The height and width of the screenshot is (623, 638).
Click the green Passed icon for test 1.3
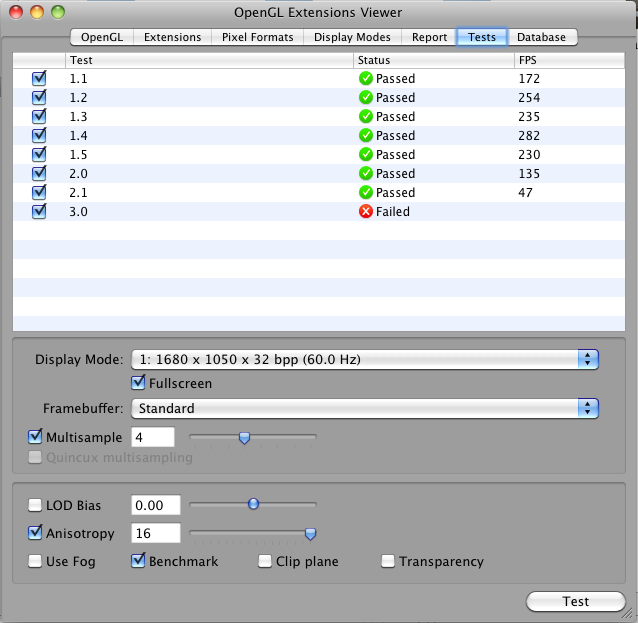click(x=366, y=116)
